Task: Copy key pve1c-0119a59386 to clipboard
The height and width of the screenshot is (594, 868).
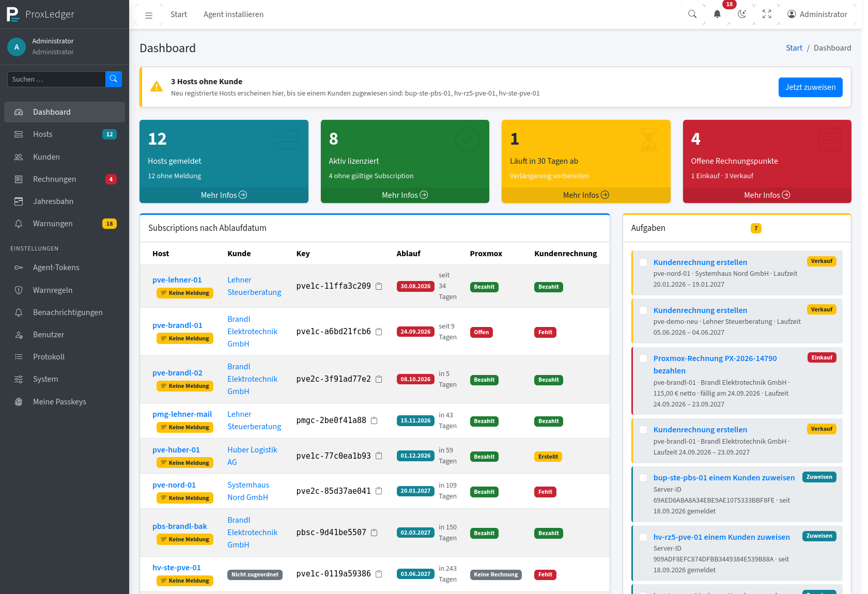Action: pyautogui.click(x=379, y=574)
